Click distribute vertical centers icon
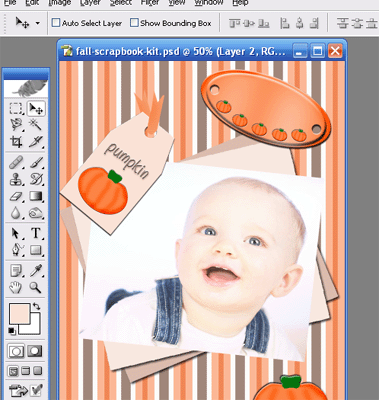Viewport: 379px width, 400px height. (357, 23)
